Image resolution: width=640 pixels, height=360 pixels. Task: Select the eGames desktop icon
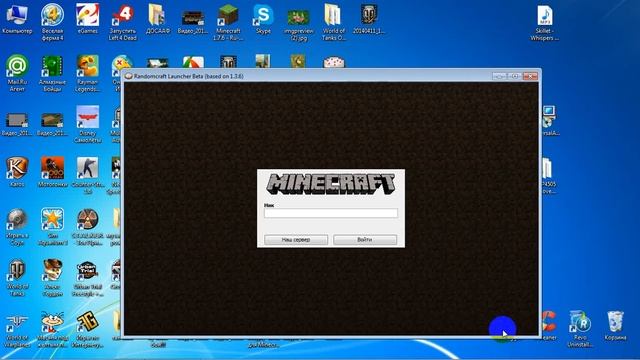[87, 19]
